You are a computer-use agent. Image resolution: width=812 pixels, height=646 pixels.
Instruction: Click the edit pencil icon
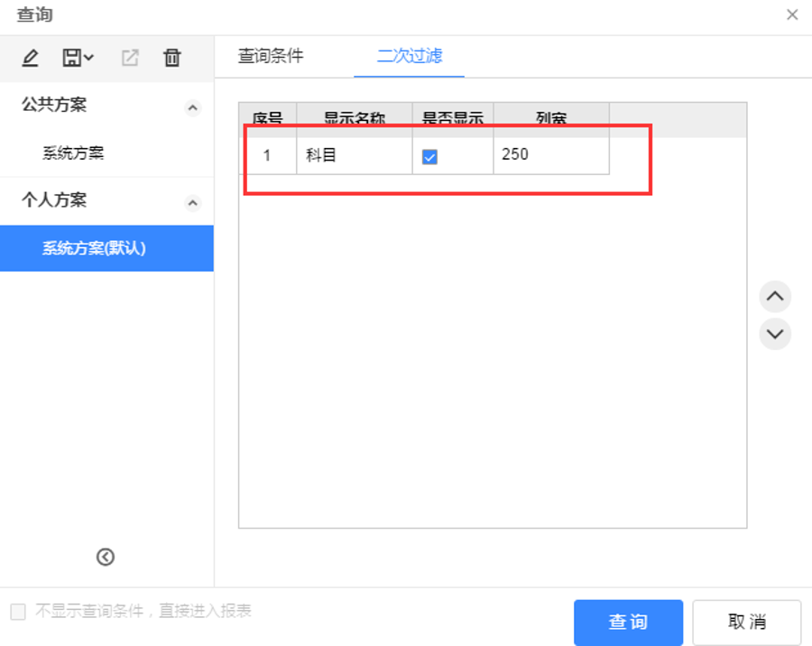(x=30, y=59)
